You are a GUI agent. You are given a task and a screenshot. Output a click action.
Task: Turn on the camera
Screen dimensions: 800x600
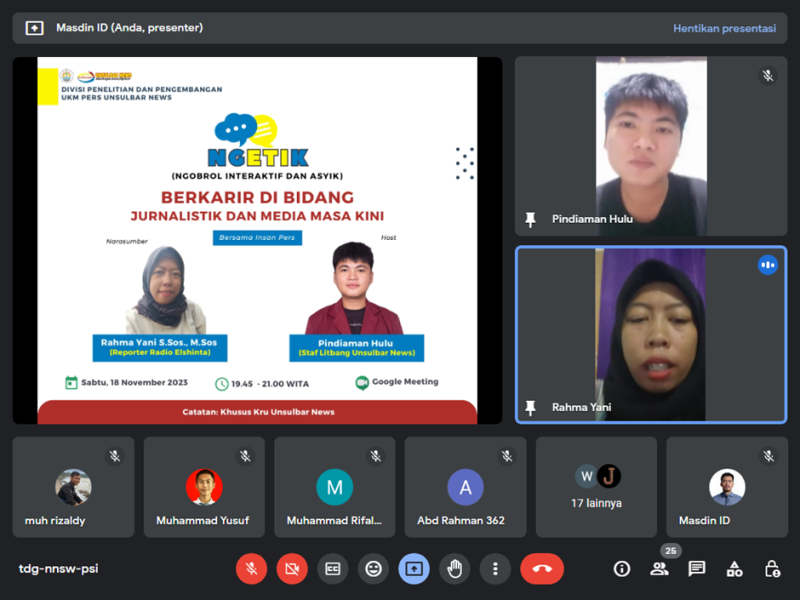click(292, 569)
